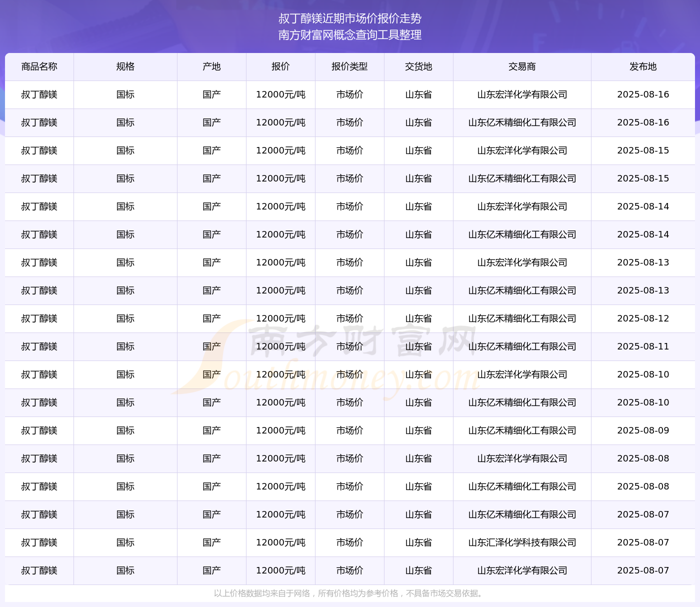Click the 报价类型 column header

pos(349,66)
